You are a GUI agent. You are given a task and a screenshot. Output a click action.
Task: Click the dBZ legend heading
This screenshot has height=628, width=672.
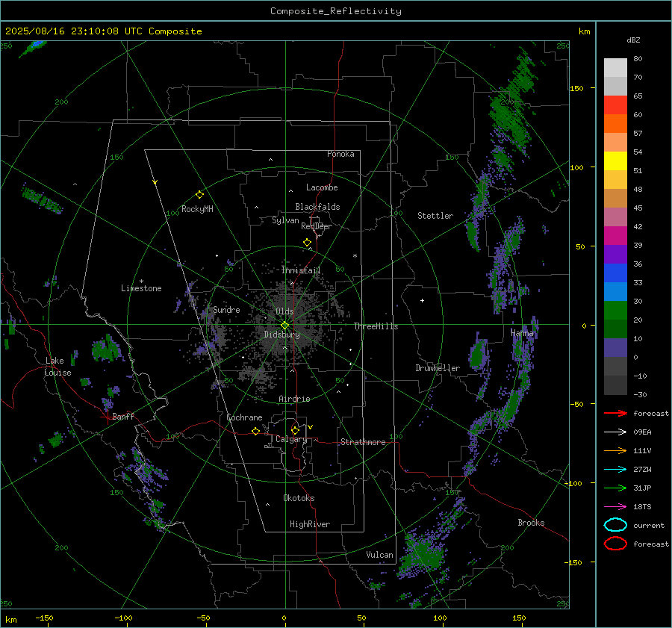[x=633, y=40]
